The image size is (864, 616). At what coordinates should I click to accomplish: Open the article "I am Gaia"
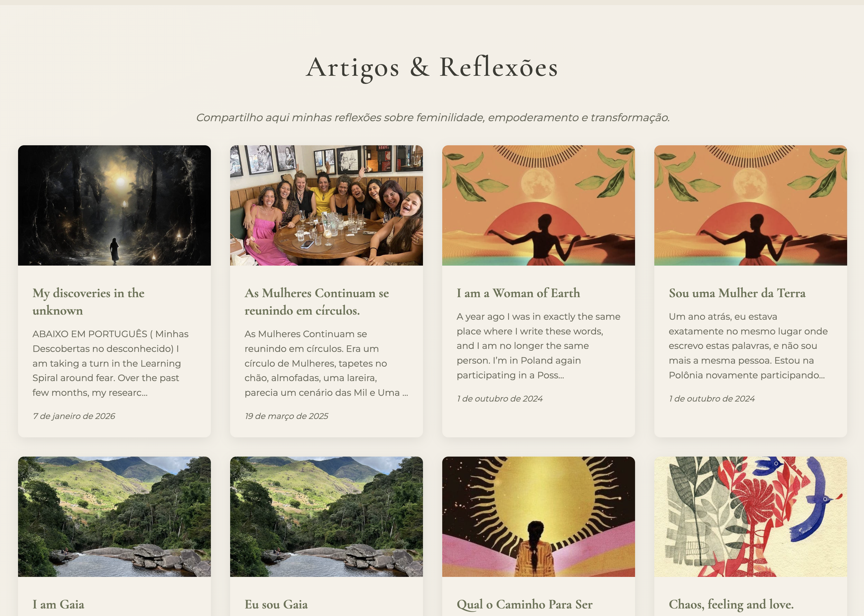pyautogui.click(x=59, y=605)
